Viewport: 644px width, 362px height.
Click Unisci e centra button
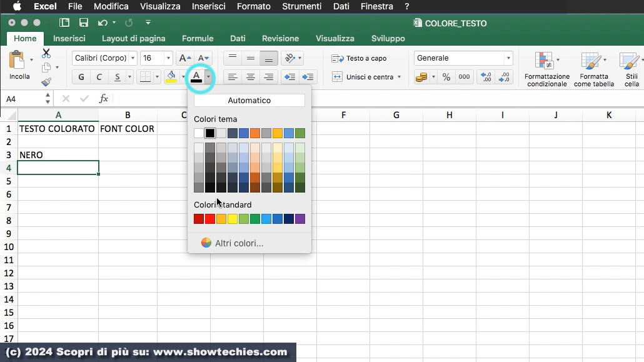(362, 77)
